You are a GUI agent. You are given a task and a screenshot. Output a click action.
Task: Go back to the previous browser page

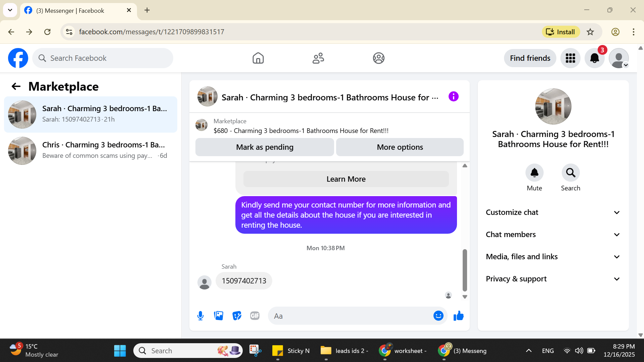[11, 32]
